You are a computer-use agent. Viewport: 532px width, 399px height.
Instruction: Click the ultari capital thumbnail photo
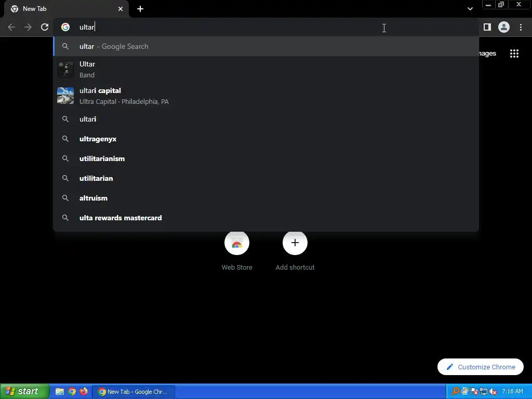coord(65,96)
